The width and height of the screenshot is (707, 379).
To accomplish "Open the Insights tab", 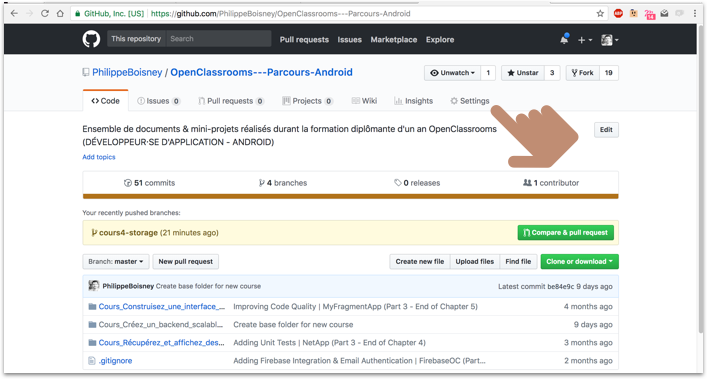I will click(413, 101).
